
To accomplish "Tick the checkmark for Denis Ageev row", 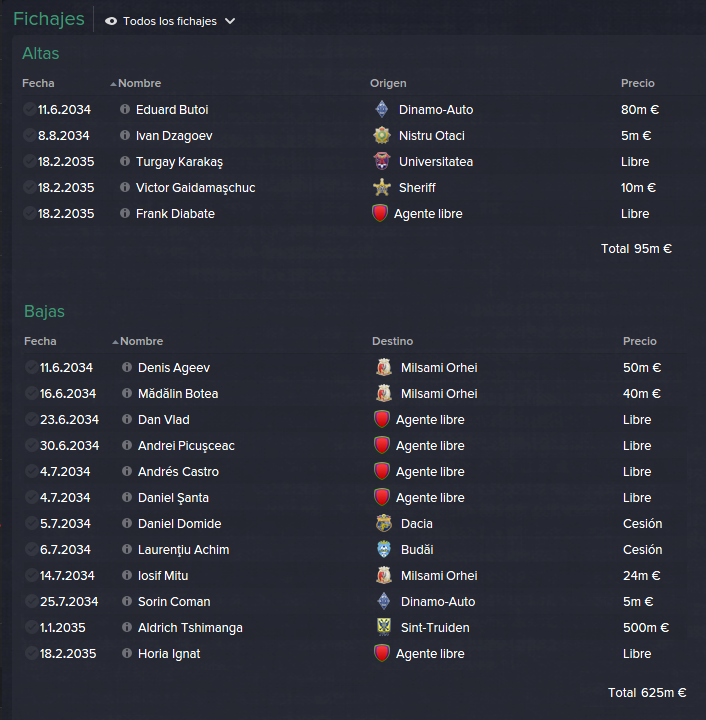I will (31, 367).
